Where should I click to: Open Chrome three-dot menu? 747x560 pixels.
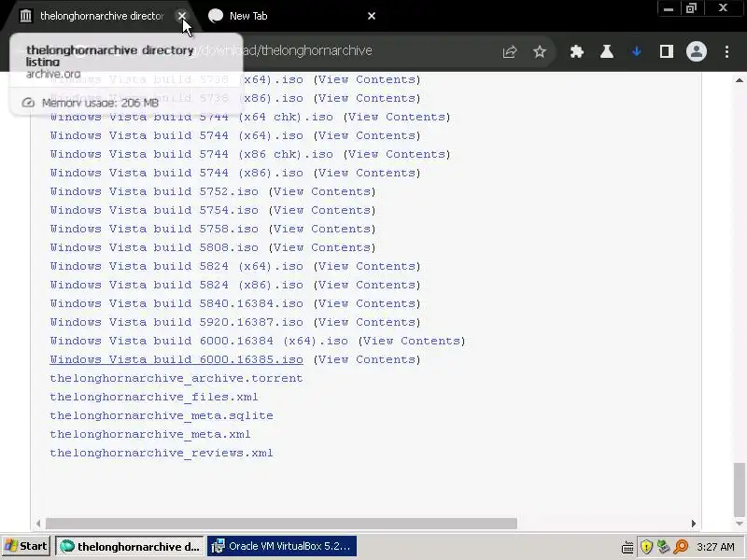coord(726,51)
